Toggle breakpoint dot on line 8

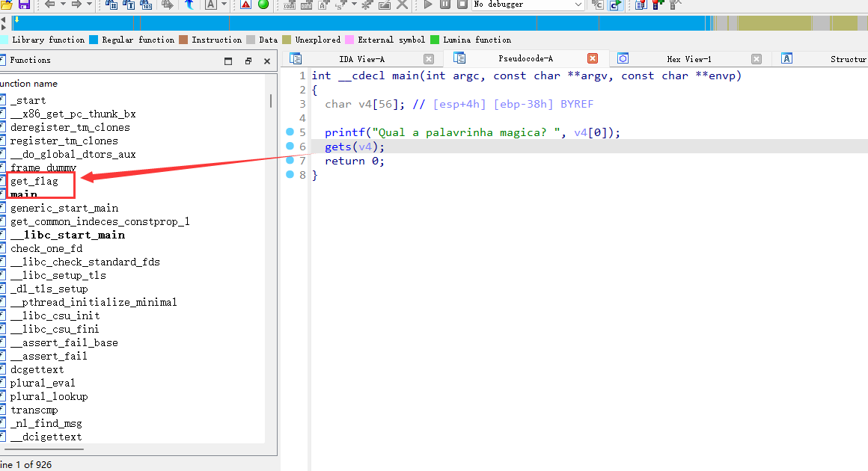click(290, 174)
